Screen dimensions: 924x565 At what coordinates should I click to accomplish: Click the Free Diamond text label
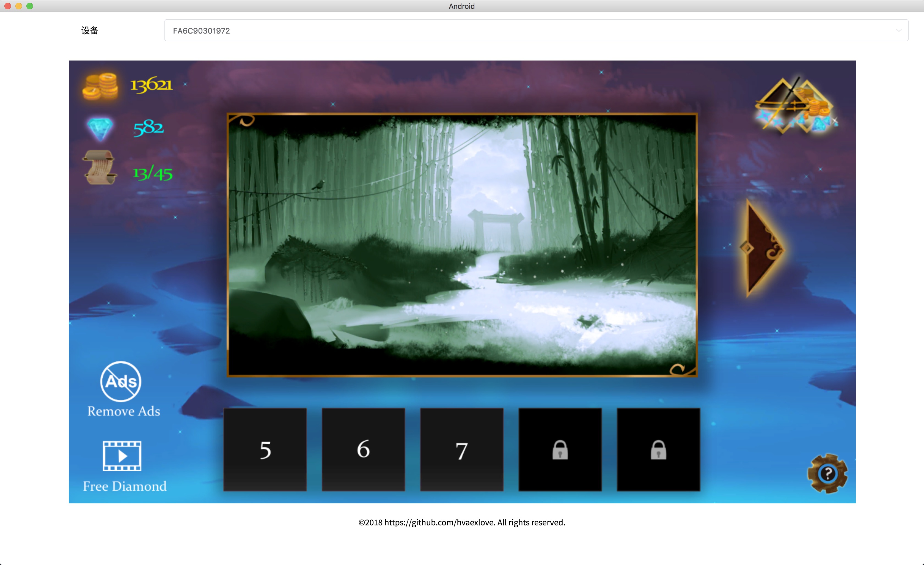pyautogui.click(x=125, y=486)
